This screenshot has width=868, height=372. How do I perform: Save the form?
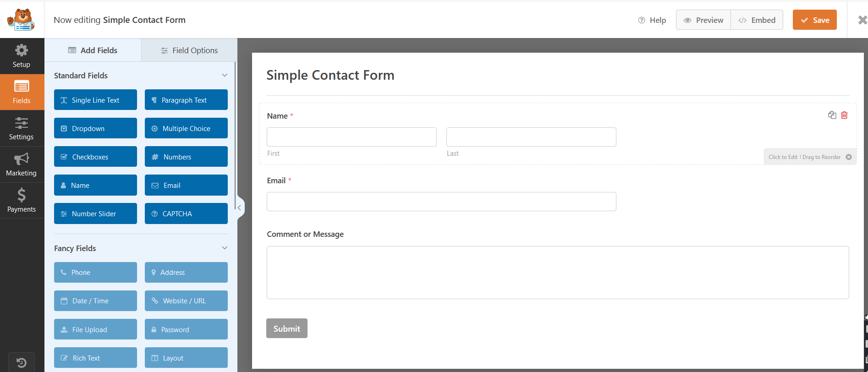point(814,20)
